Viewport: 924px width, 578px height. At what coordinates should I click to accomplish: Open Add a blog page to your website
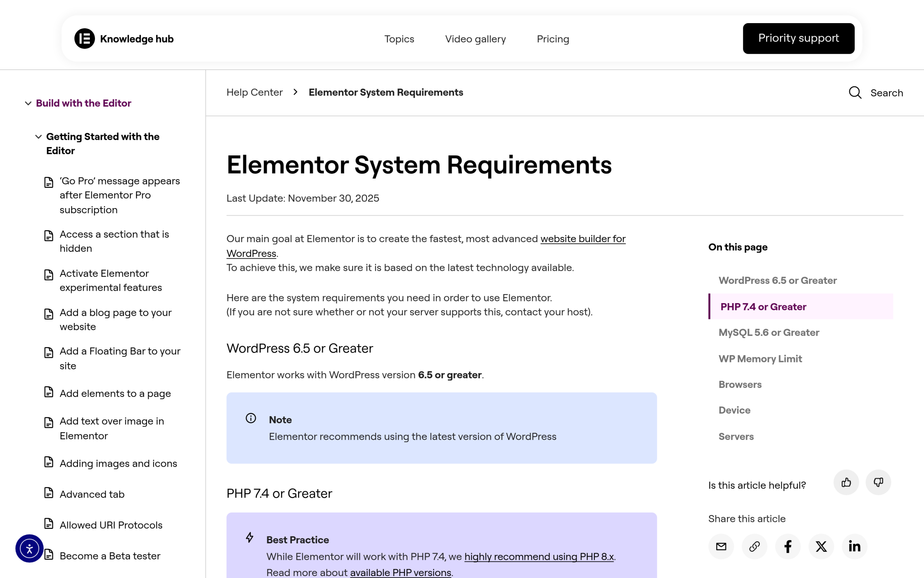115,320
